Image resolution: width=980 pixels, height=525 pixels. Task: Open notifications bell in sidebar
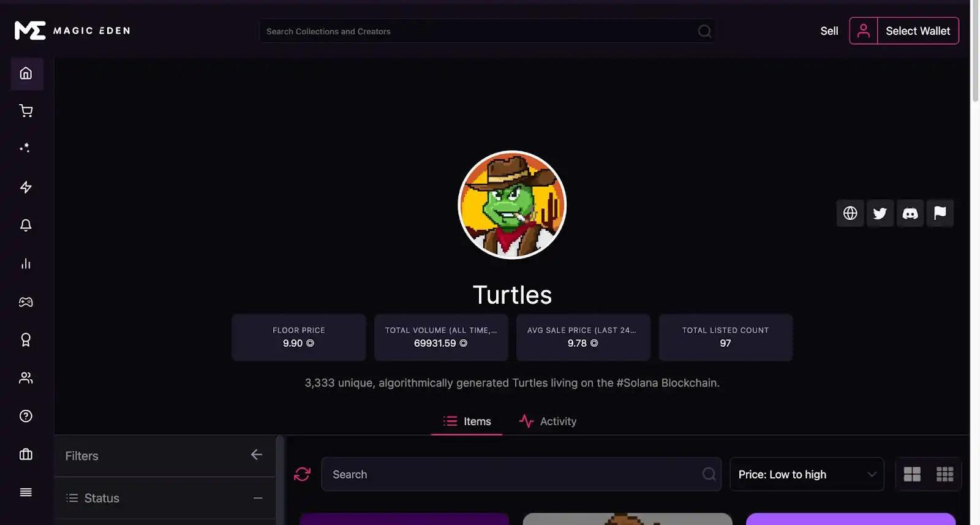(x=26, y=225)
